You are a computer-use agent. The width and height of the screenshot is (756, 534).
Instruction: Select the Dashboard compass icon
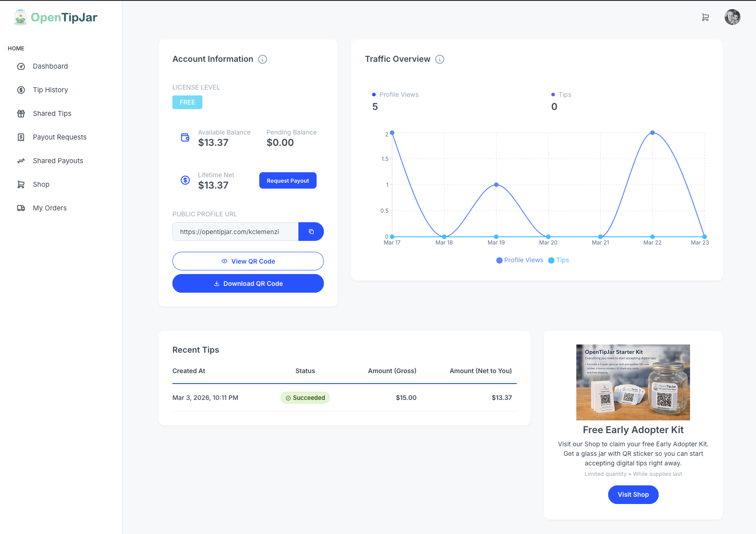[x=21, y=66]
